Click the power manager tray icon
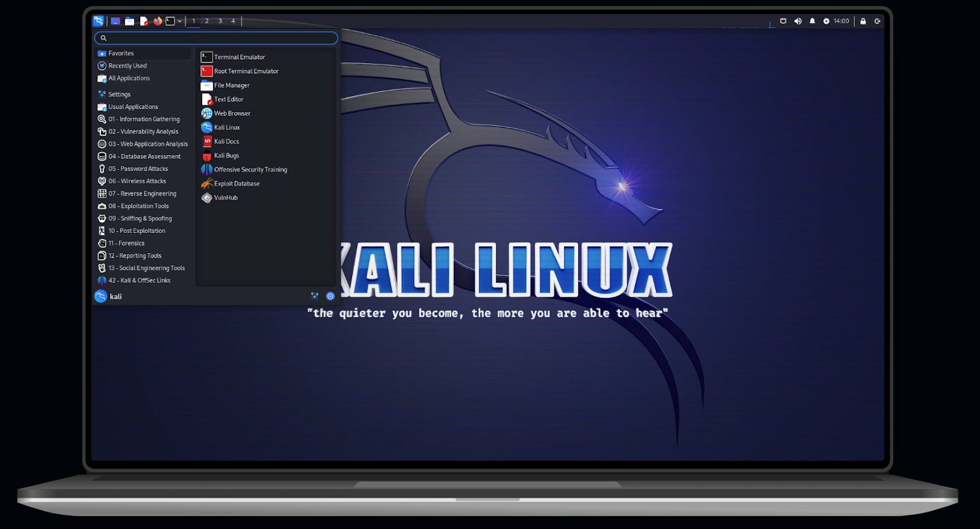The width and height of the screenshot is (980, 529). tap(826, 21)
